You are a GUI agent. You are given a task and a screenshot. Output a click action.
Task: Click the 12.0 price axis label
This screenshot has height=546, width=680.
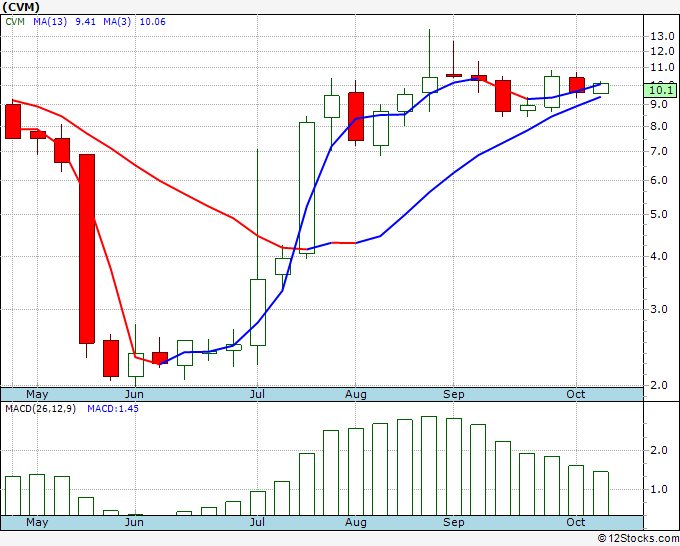pyautogui.click(x=662, y=51)
